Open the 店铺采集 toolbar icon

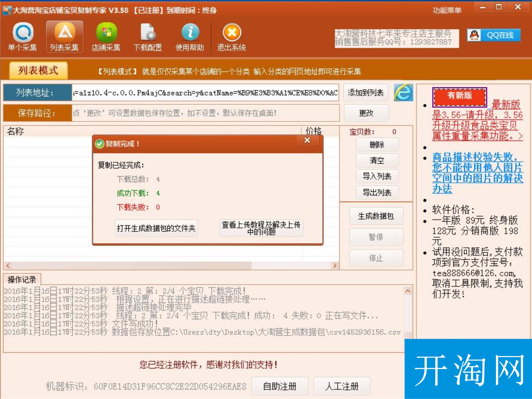[x=106, y=36]
